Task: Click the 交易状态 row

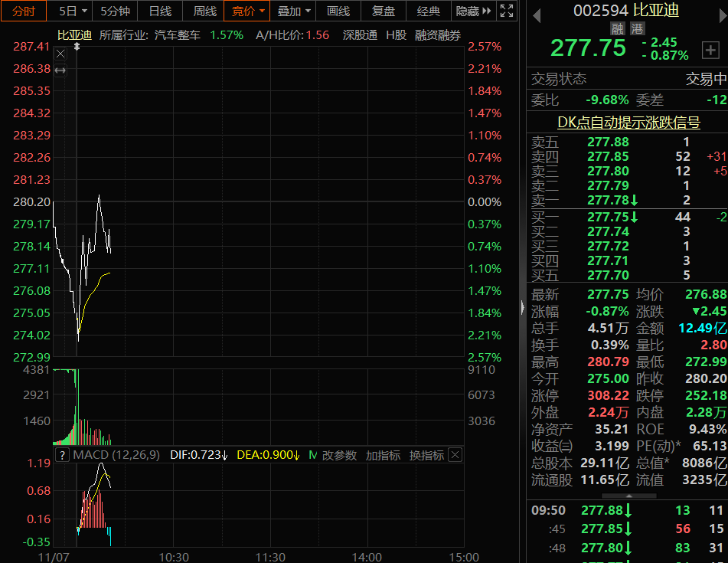Action: (628, 79)
